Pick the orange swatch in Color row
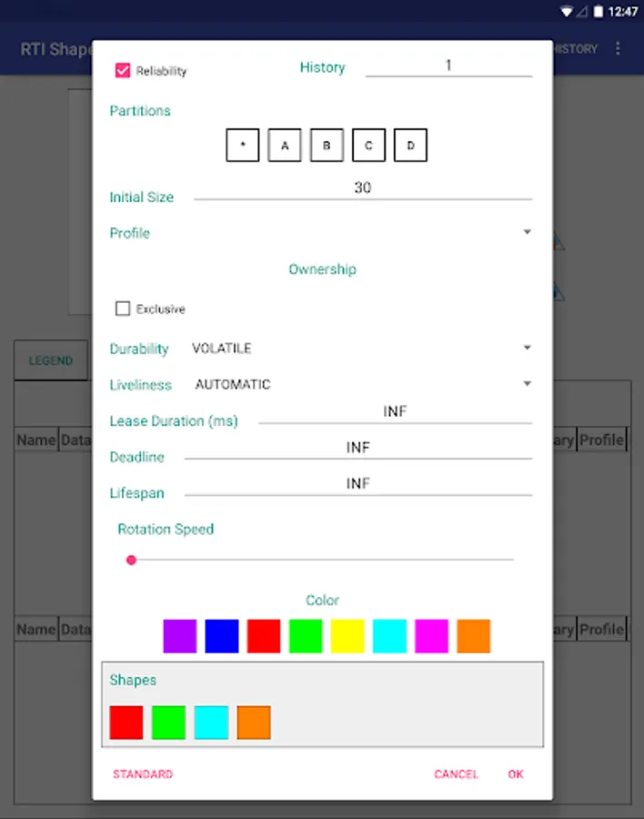The height and width of the screenshot is (819, 644). (474, 636)
